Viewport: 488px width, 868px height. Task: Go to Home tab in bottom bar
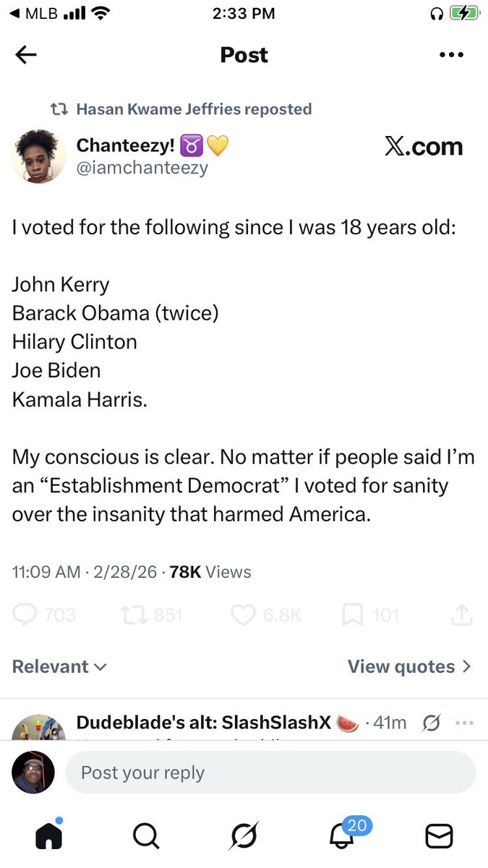(49, 835)
